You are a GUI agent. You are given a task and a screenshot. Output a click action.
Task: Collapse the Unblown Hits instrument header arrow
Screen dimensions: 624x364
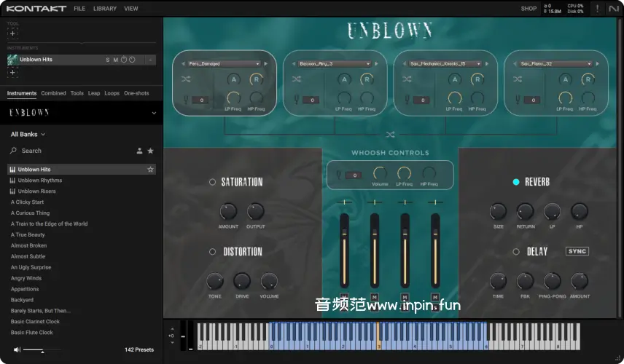pyautogui.click(x=150, y=60)
